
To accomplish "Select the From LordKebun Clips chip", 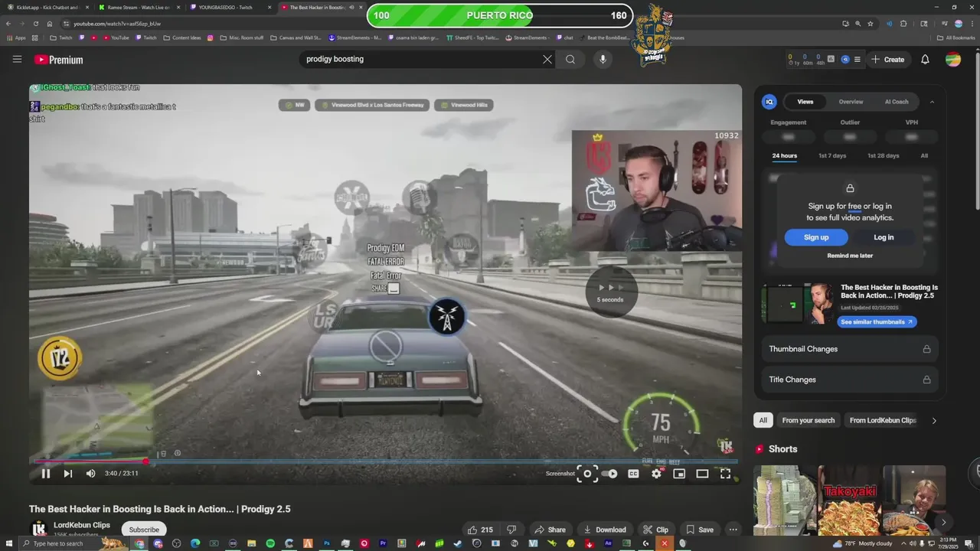I will pos(883,420).
